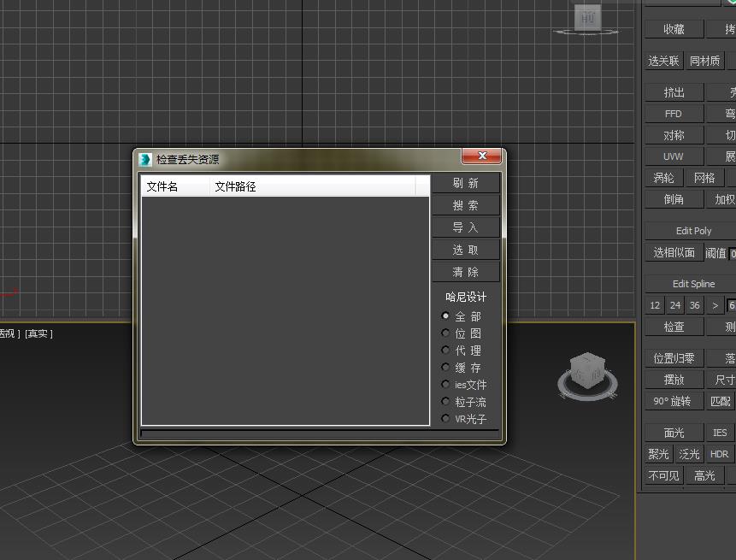Screen dimensions: 736x560
Task: Click the 不可见 button
Action: 663,475
